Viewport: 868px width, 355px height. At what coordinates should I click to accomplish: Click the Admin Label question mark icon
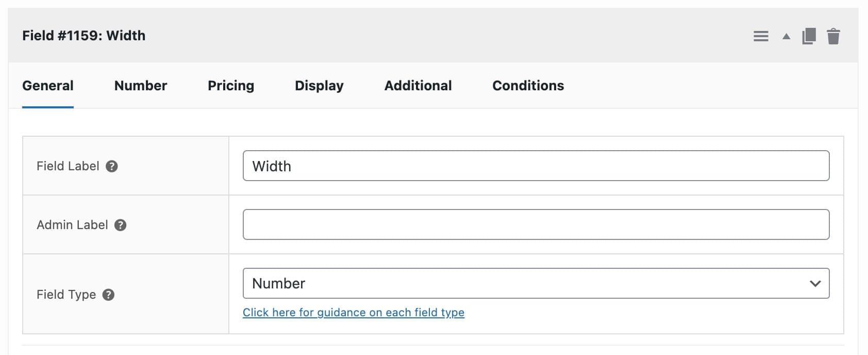(120, 225)
